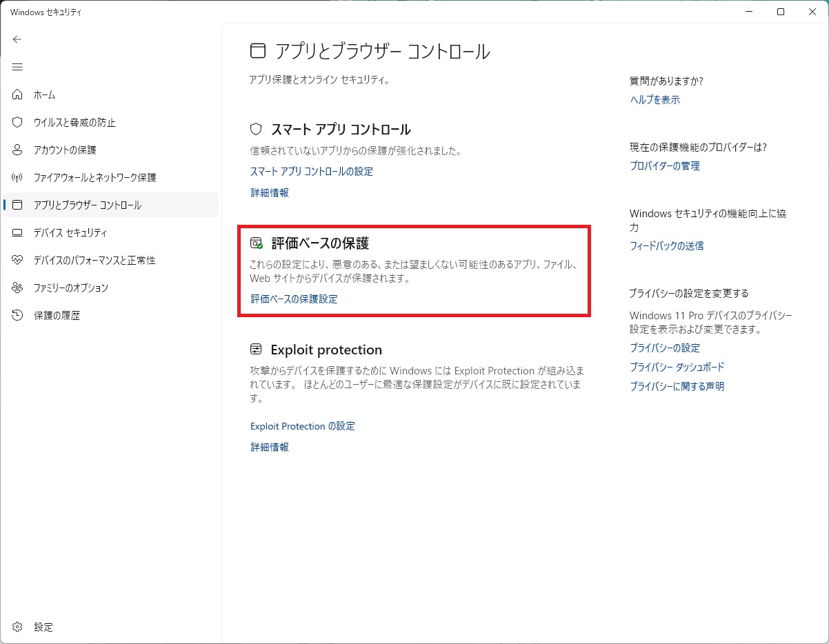Click the アプリとブラウザー コントロール page title
The image size is (829, 644).
coord(383,51)
